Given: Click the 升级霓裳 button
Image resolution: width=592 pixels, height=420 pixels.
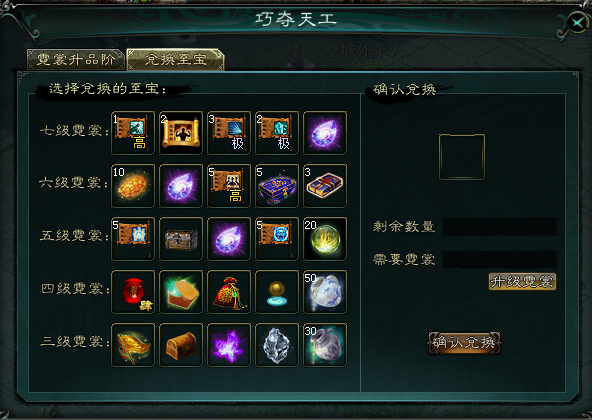Looking at the screenshot, I should click(522, 281).
